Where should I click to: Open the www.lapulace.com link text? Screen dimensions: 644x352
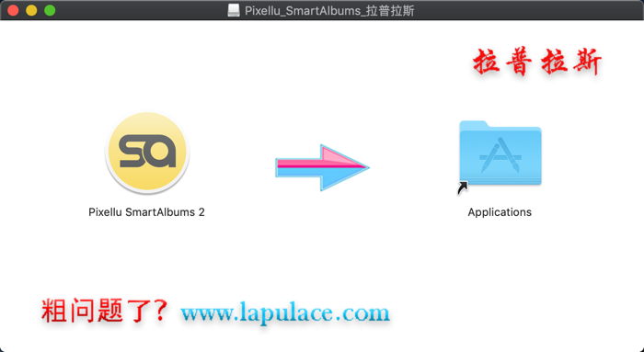pyautogui.click(x=285, y=313)
